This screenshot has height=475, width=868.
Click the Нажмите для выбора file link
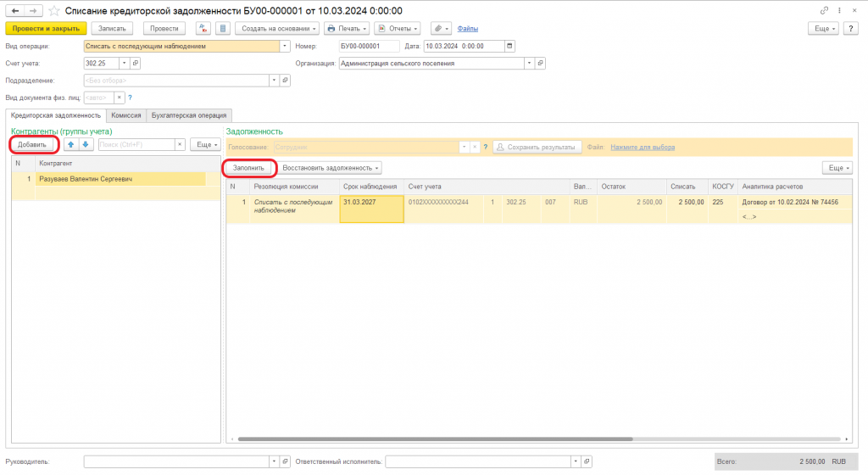tap(643, 148)
